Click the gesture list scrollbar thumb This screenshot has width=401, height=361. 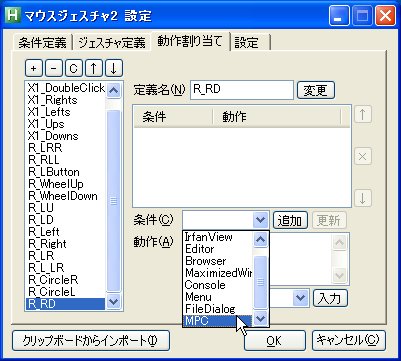114,201
